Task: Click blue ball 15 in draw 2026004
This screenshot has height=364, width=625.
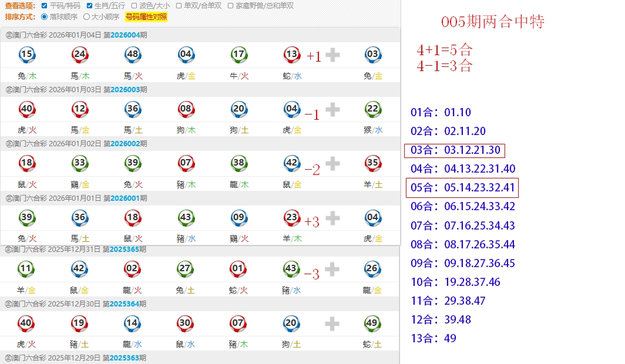Action: pos(26,55)
